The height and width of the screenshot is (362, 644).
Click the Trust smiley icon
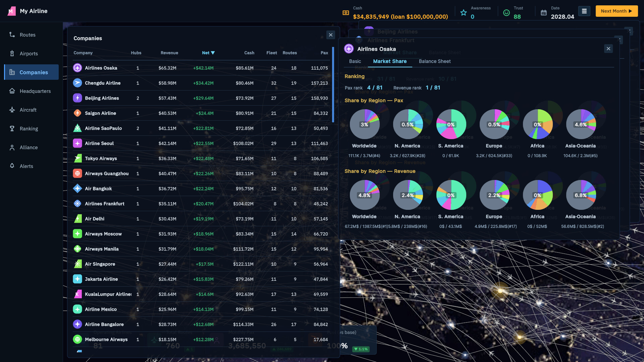(506, 13)
